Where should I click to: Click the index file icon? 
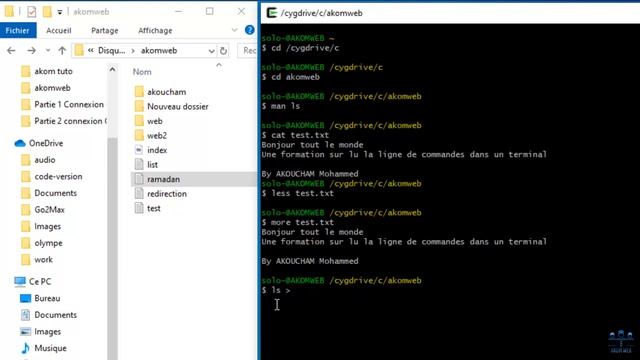pyautogui.click(x=139, y=150)
